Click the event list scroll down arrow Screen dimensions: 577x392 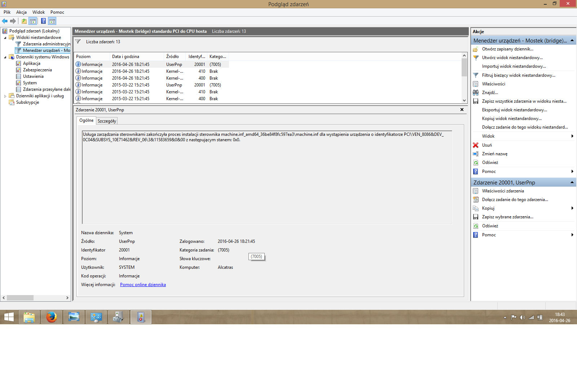click(x=464, y=101)
